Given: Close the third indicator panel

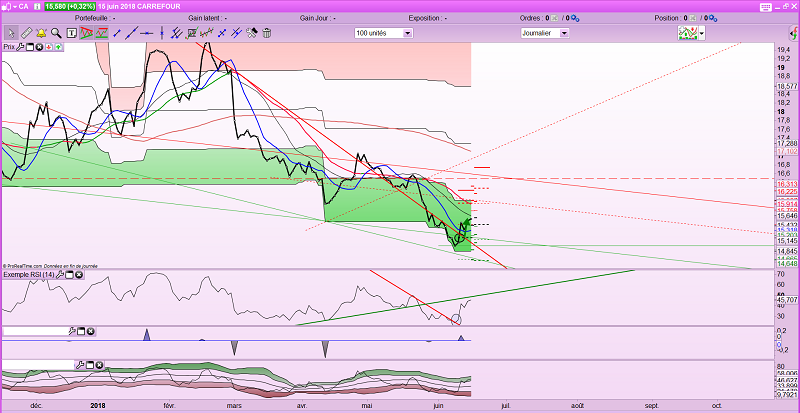Looking at the screenshot, I should [x=90, y=331].
